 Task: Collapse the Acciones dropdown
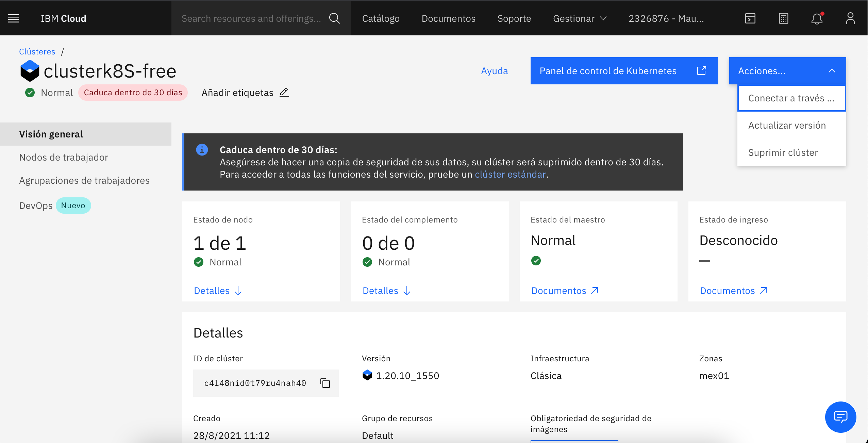pos(787,71)
